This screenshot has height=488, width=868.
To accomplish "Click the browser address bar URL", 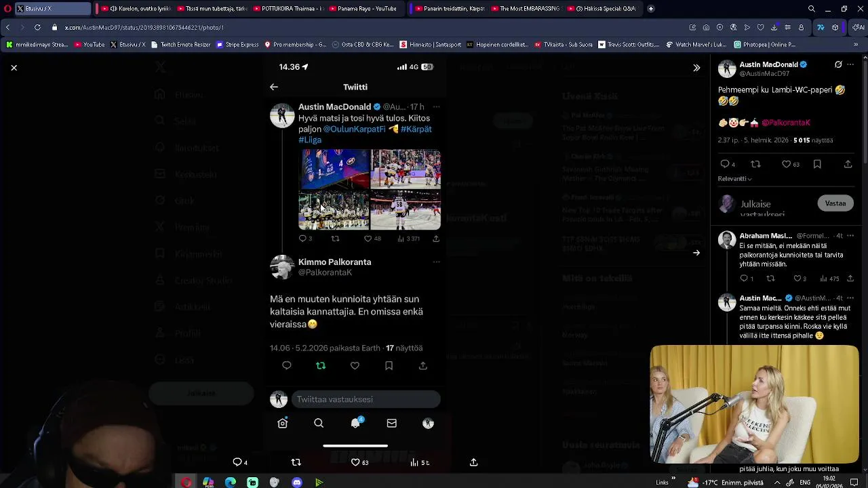I will click(x=144, y=27).
